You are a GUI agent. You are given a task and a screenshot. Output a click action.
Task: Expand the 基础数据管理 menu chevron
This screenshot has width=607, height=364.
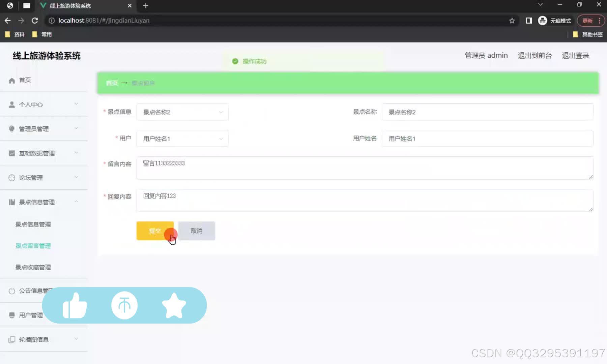[x=76, y=153]
